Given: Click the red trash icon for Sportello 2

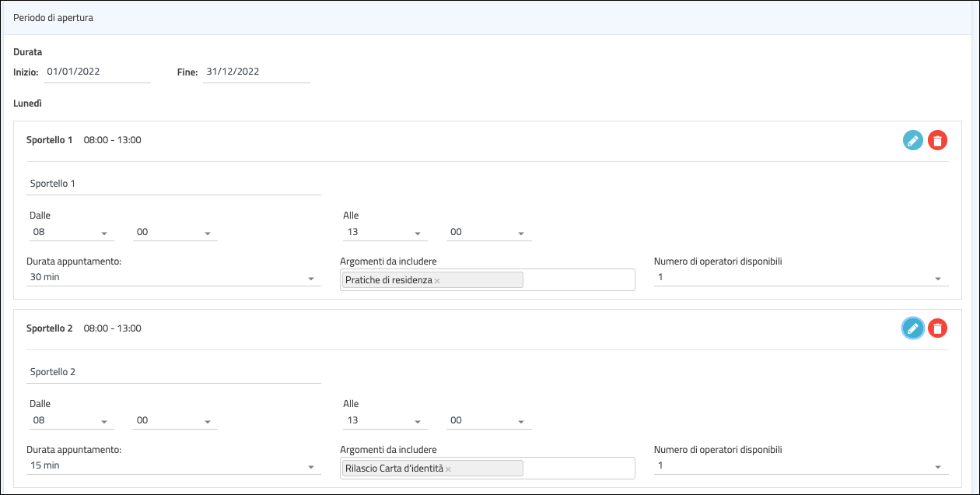Looking at the screenshot, I should [x=938, y=328].
